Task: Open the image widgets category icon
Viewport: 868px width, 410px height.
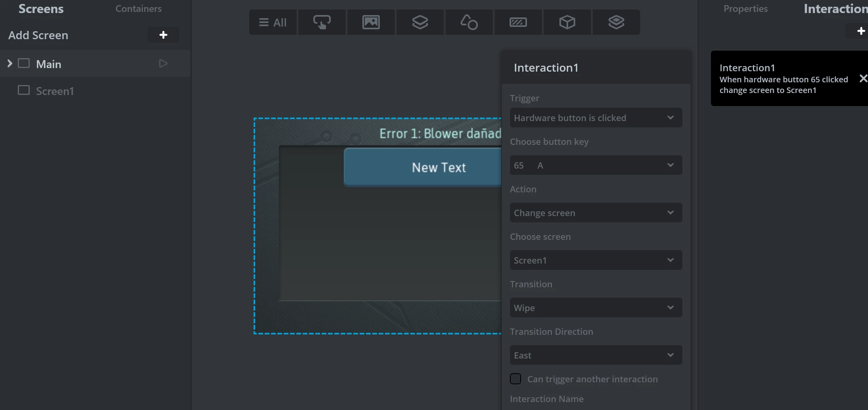Action: tap(371, 22)
